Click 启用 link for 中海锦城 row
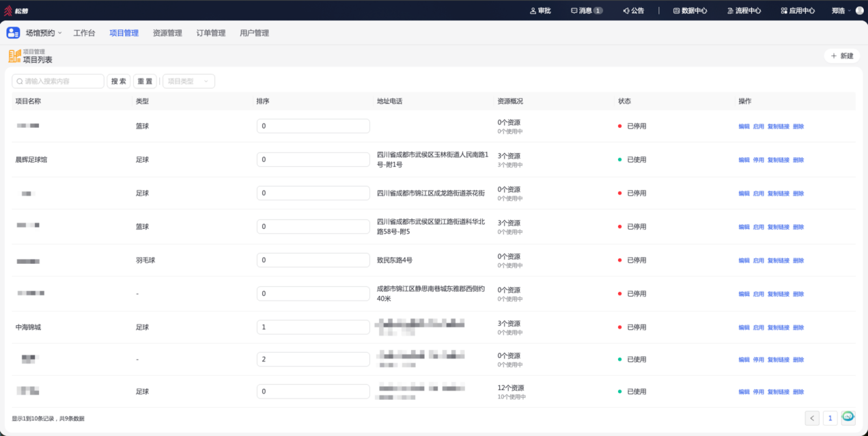Screen dimensions: 868x436 click(x=759, y=327)
